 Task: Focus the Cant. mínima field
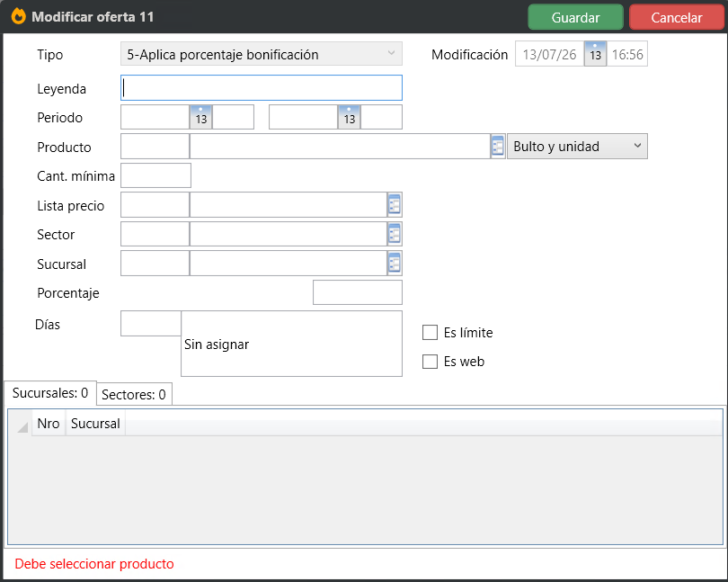tap(156, 175)
